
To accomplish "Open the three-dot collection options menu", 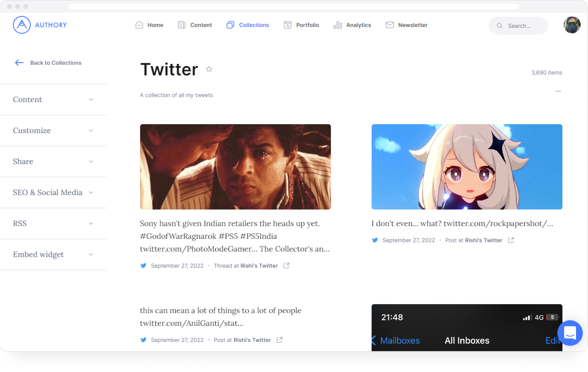I will [558, 91].
